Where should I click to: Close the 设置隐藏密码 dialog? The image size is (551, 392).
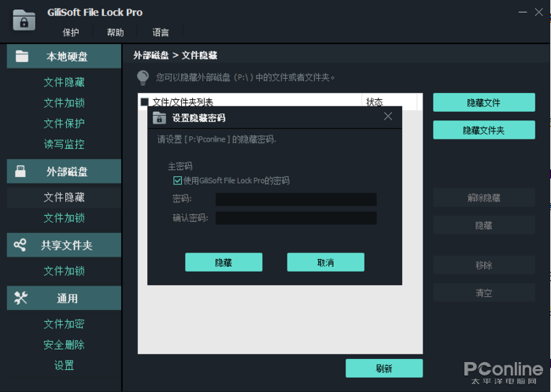388,116
